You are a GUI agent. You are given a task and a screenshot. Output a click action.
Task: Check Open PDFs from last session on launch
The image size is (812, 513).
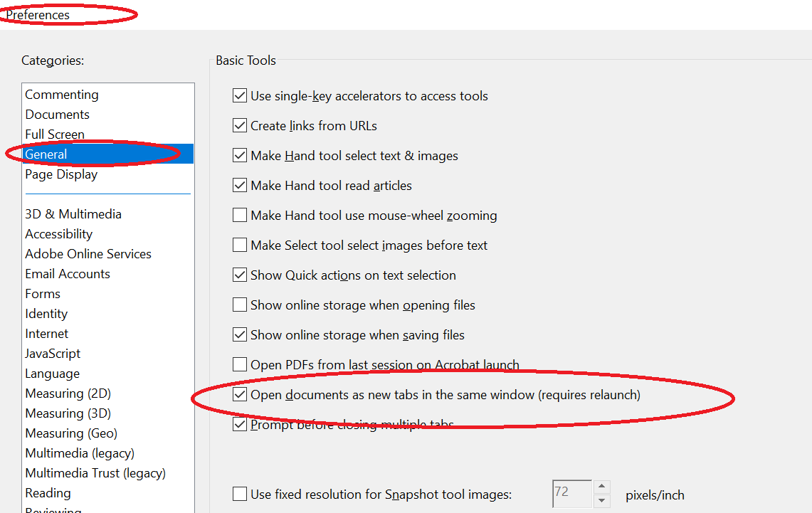[x=240, y=364]
